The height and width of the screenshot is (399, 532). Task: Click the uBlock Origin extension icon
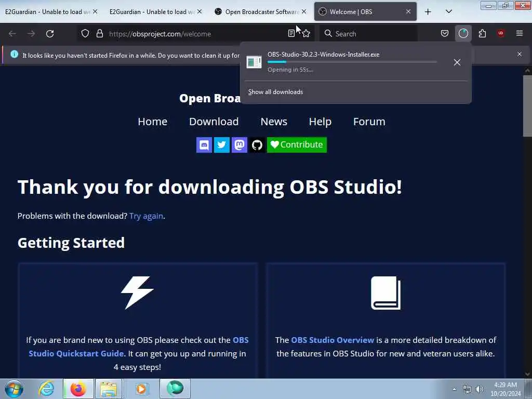[x=501, y=34]
